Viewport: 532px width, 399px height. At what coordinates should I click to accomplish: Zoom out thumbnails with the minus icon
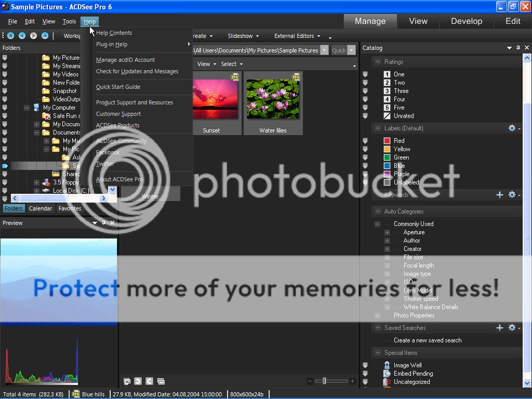310,381
